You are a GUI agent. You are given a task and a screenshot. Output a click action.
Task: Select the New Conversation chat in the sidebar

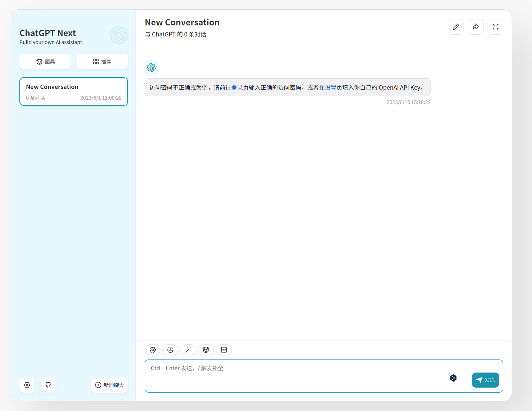(x=74, y=91)
